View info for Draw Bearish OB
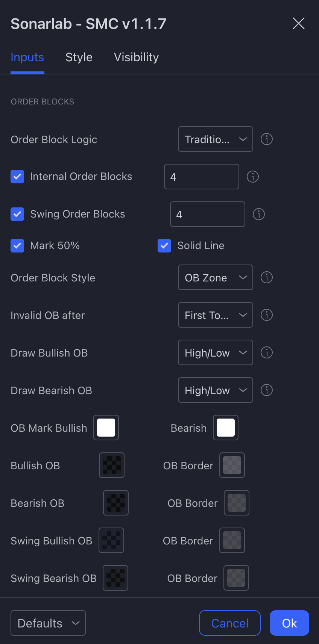The width and height of the screenshot is (319, 644). coord(266,390)
